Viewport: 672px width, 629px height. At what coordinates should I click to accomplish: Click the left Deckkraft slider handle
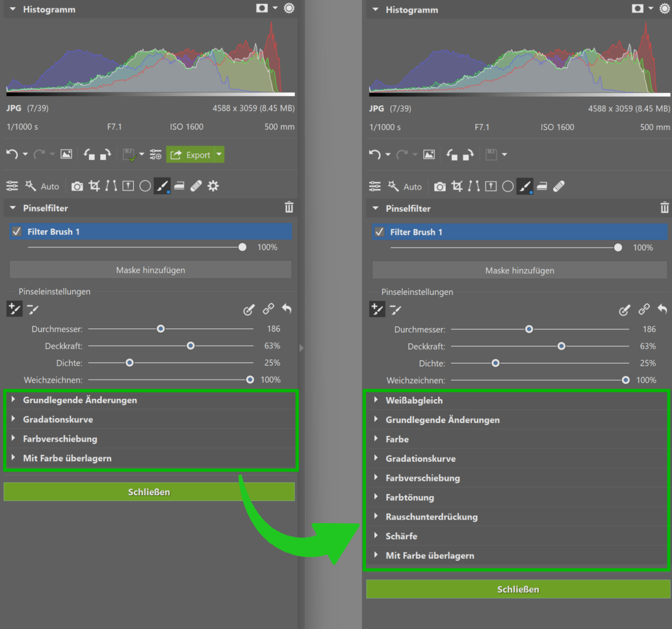click(191, 346)
